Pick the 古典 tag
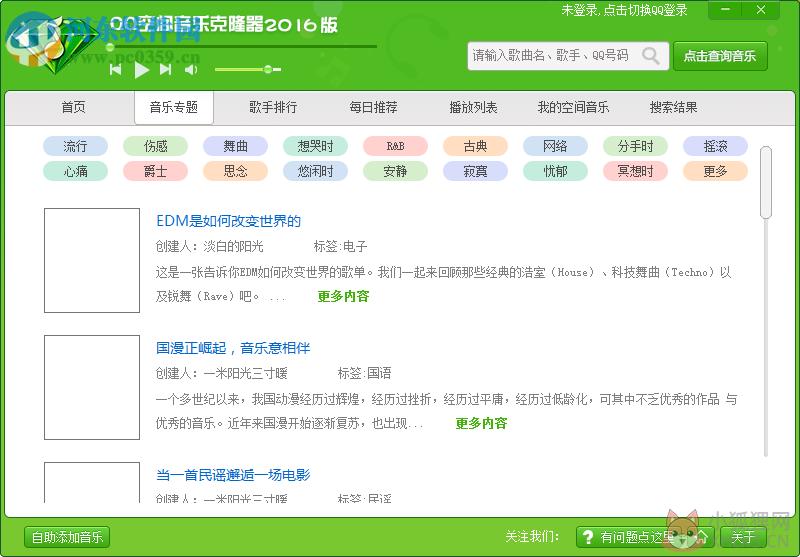Image resolution: width=800 pixels, height=557 pixels. pyautogui.click(x=476, y=146)
